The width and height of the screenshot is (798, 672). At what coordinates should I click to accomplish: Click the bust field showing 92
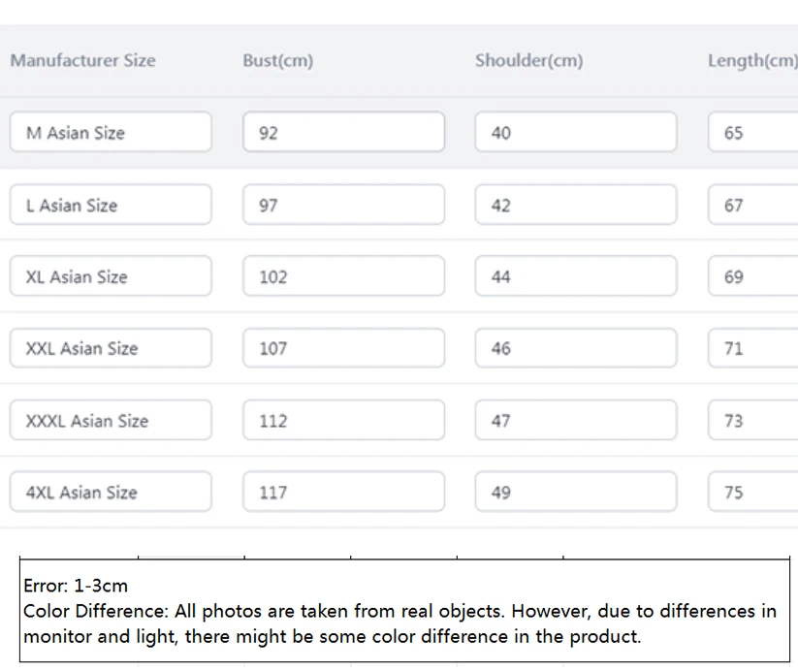343,133
